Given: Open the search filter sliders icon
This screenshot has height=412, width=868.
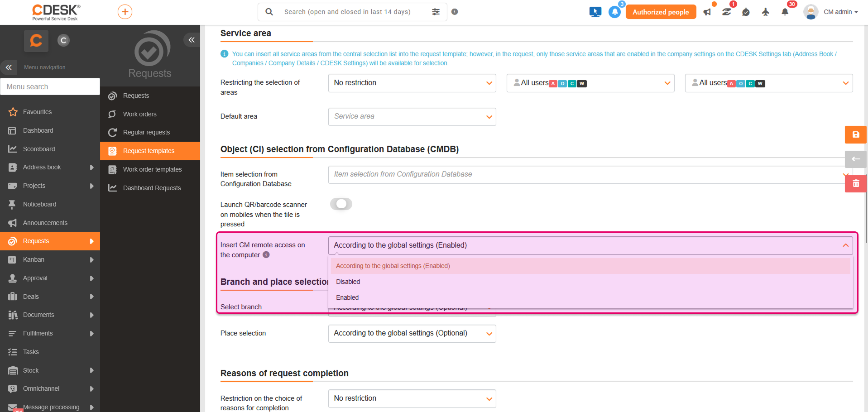Looking at the screenshot, I should (436, 12).
